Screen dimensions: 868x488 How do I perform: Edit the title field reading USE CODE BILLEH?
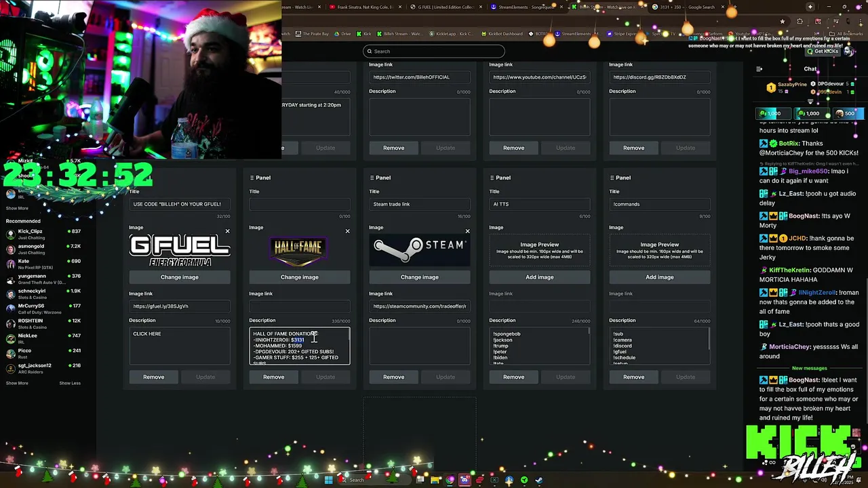(x=180, y=204)
